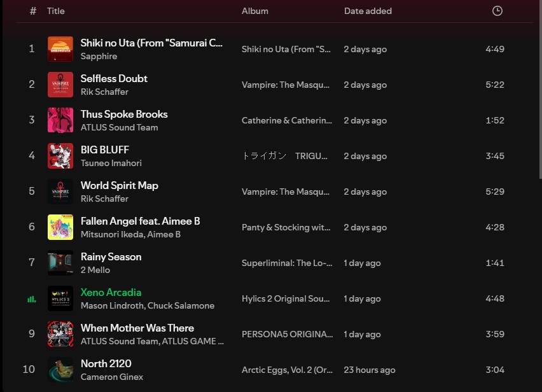Viewport: 542px width, 392px height.
Task: Select song title Selfless Doubt
Action: point(114,78)
